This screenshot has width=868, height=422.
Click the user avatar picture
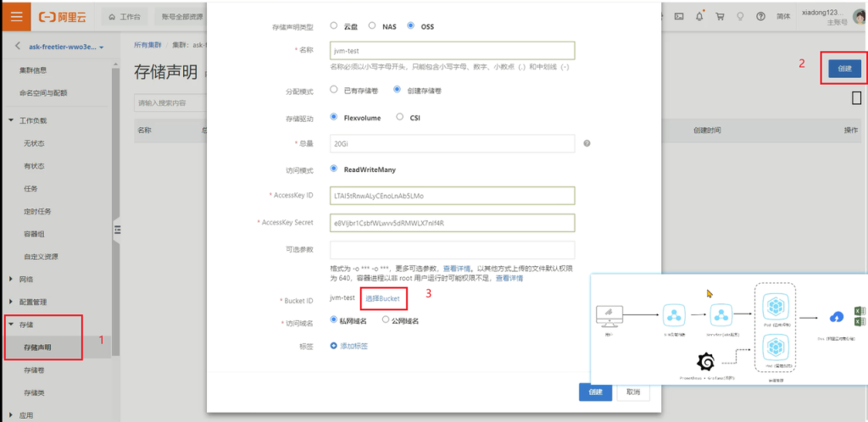[x=859, y=16]
